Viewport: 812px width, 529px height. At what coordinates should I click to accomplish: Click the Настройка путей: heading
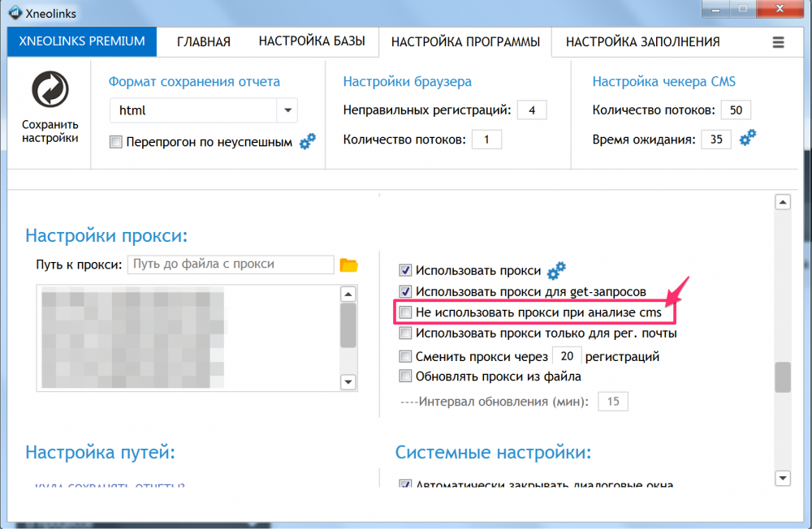pyautogui.click(x=100, y=453)
